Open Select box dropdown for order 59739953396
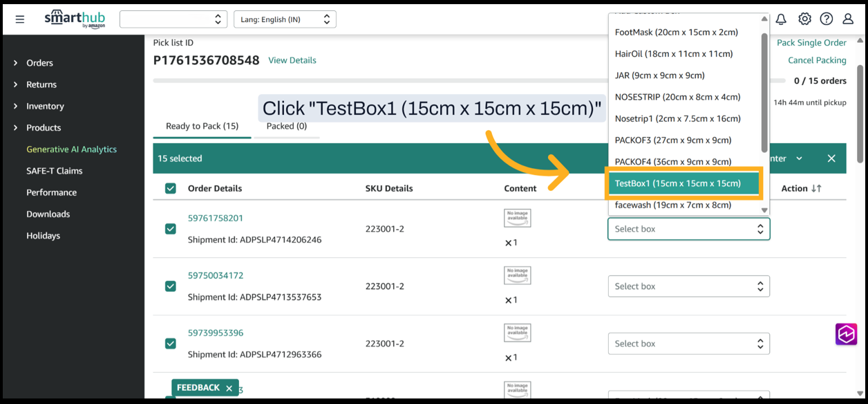868x404 pixels. (x=688, y=344)
